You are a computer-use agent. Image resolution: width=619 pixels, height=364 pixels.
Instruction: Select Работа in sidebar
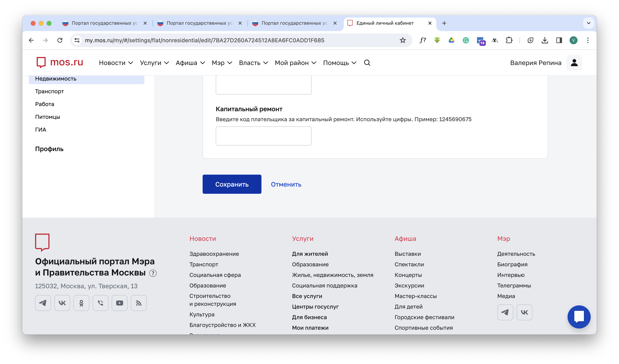click(x=44, y=104)
